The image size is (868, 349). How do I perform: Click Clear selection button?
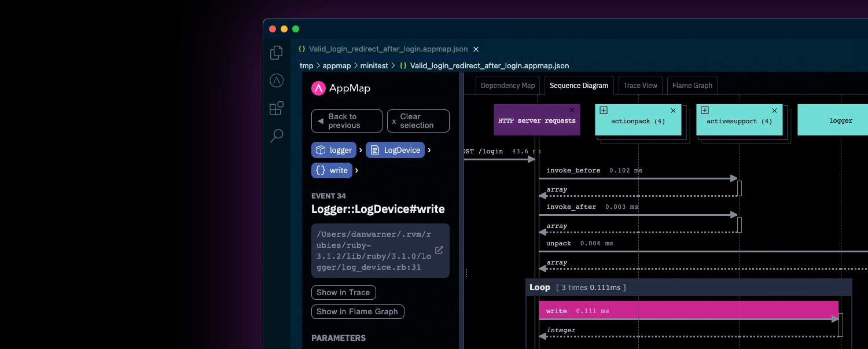click(x=418, y=121)
